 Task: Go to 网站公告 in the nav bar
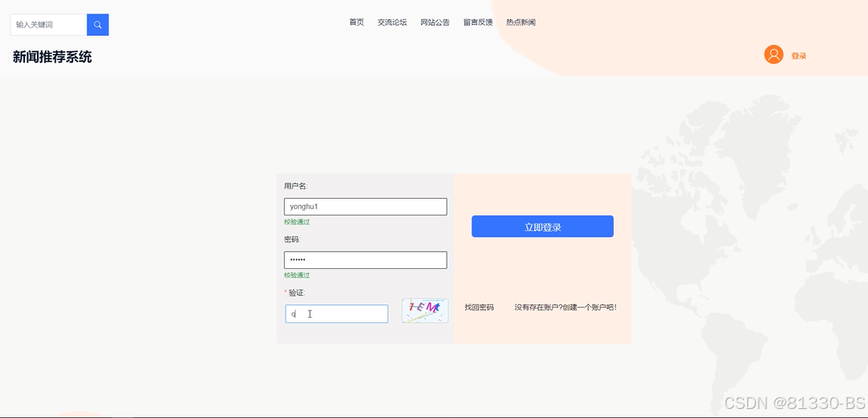click(x=435, y=23)
